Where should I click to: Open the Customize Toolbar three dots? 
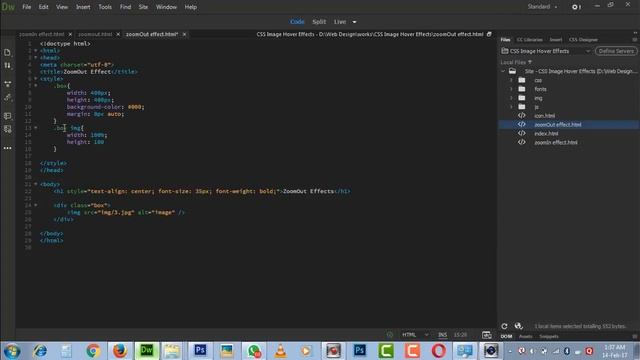tap(7, 148)
